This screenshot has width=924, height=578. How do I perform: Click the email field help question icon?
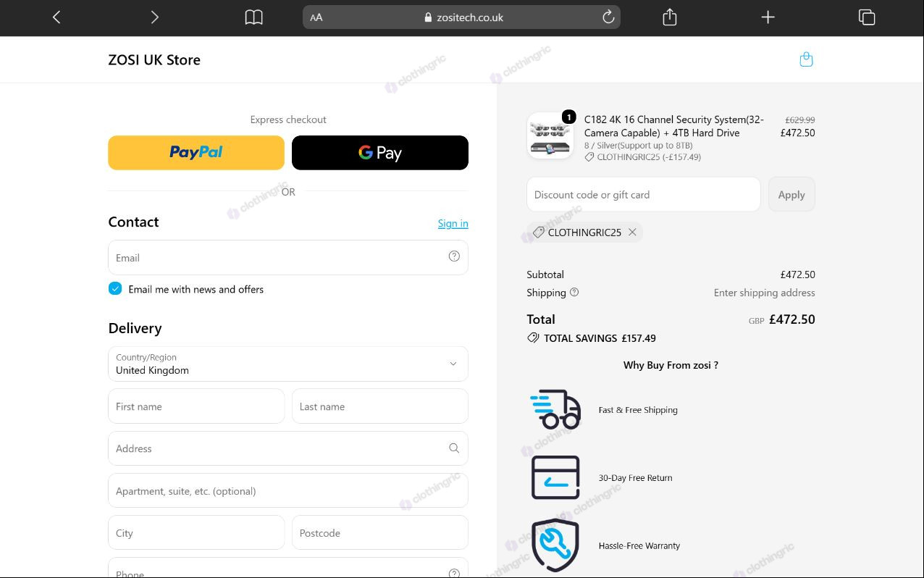[x=454, y=256]
